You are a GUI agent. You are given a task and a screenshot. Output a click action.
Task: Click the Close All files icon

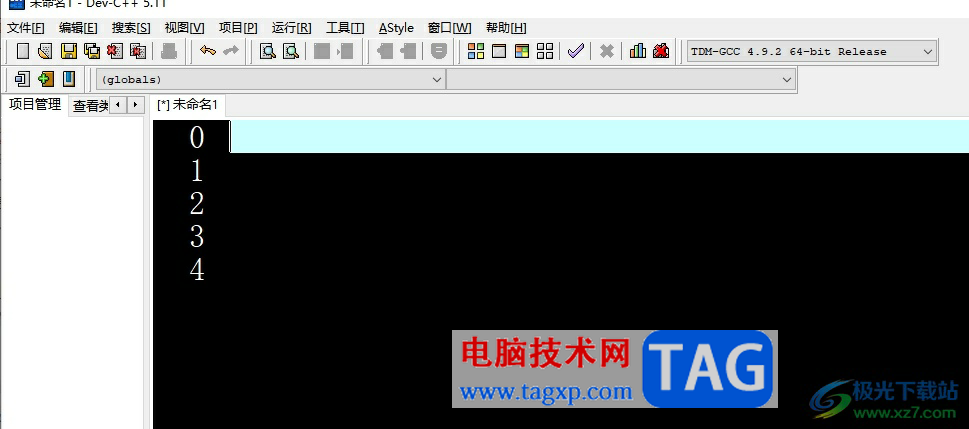[x=138, y=51]
